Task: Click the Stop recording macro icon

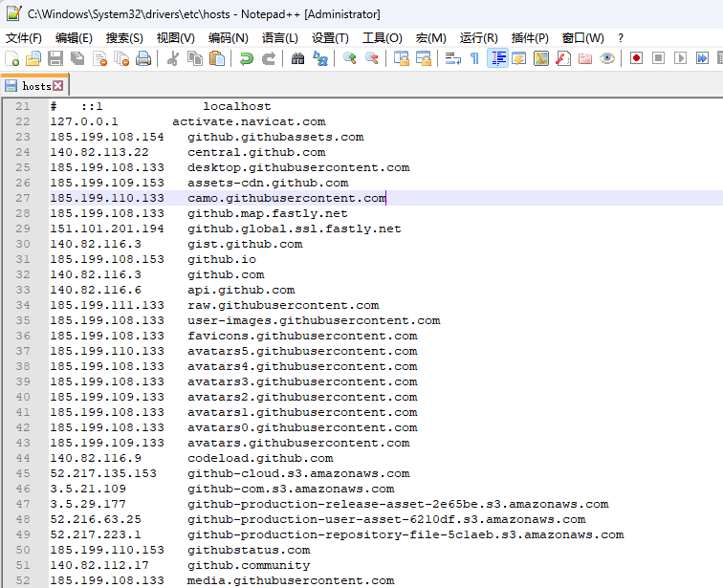Action: click(x=658, y=58)
